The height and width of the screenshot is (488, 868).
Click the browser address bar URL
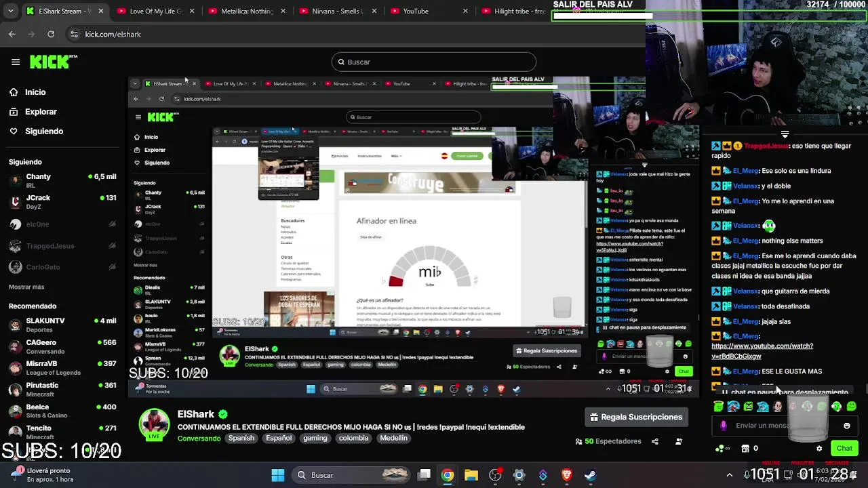pyautogui.click(x=113, y=34)
